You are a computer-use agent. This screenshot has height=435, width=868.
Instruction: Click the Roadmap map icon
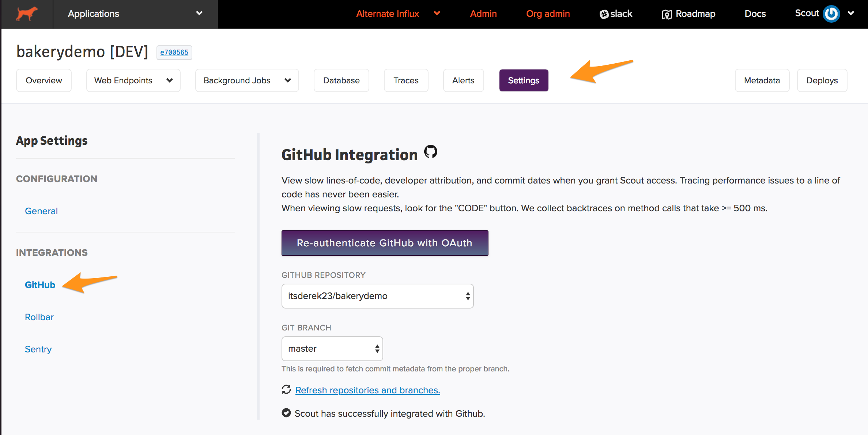pos(667,14)
